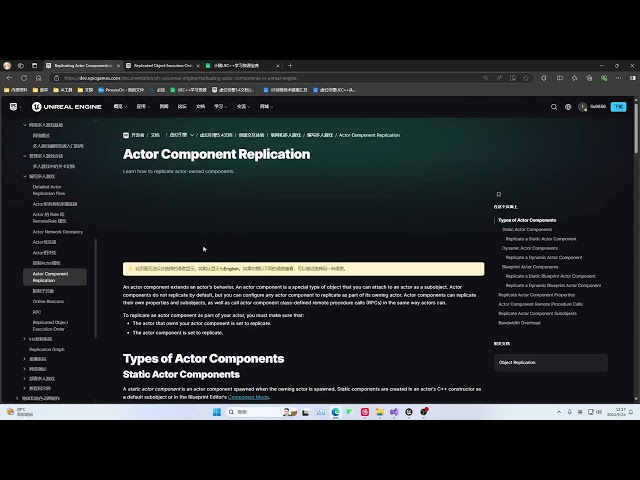Jump to Dynamic Actor Components section
640x480 pixels.
(529, 248)
